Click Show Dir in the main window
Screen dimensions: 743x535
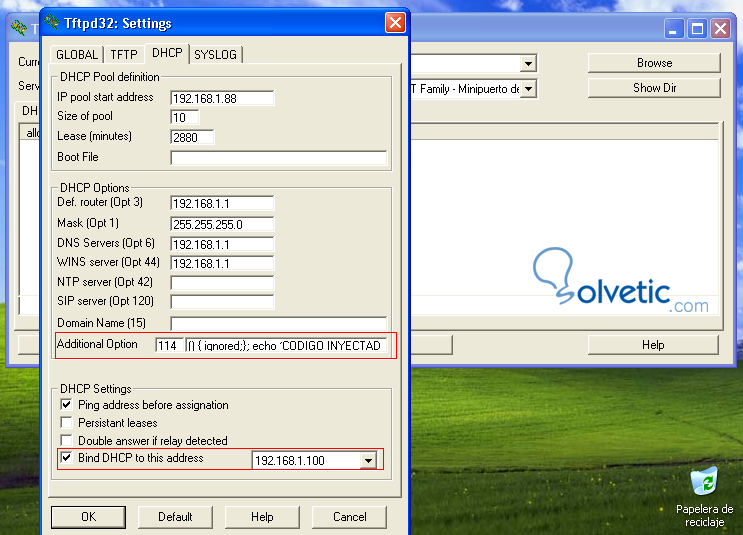(654, 88)
